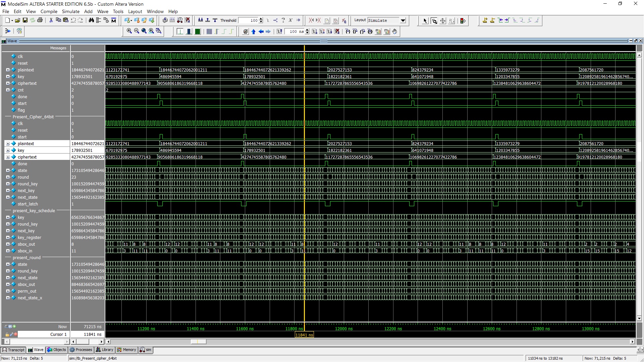Click the Present_Cipher_64bit divider label
This screenshot has height=362, width=644.
(33, 117)
